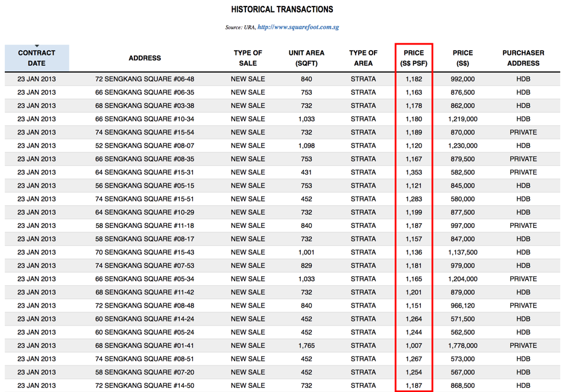This screenshot has width=565, height=392.
Task: Click the PSF price cell 1,353
Action: 414,172
